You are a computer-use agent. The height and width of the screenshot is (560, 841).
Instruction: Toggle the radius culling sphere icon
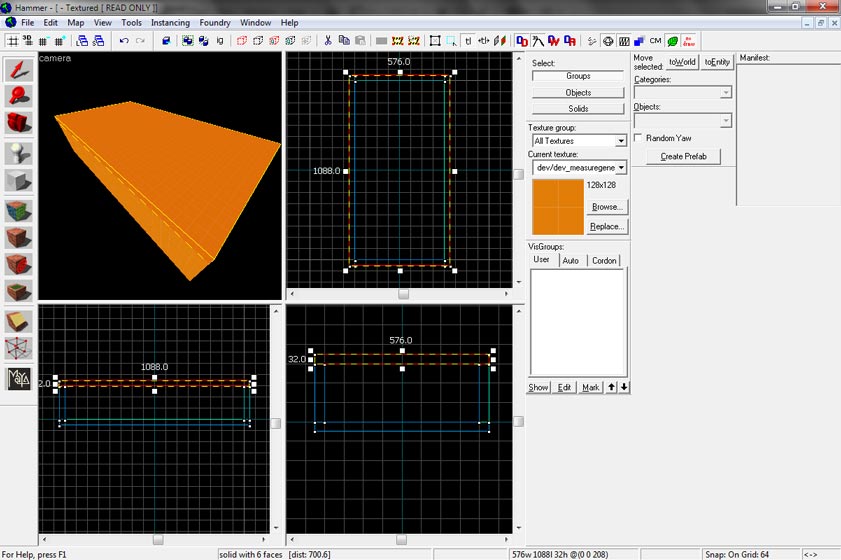pos(608,41)
